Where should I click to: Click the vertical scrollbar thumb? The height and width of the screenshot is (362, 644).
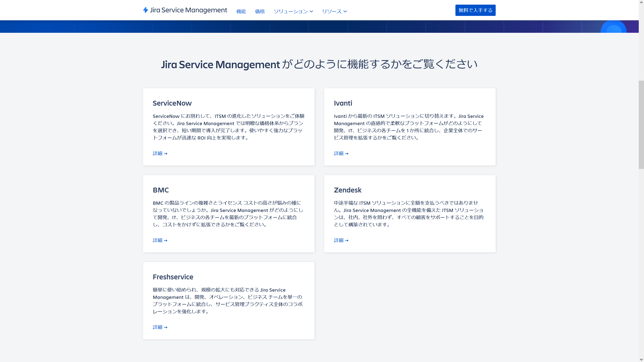click(x=641, y=124)
